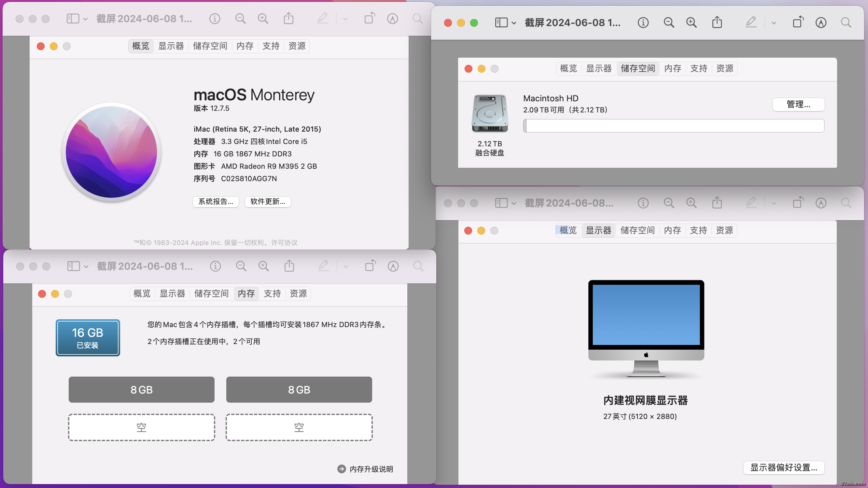The image size is (868, 488).
Task: Select the Highlight pen in the active Preview window
Action: pos(751,22)
